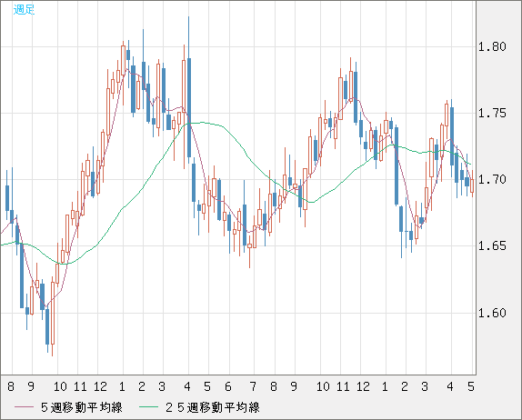Click the 1.80 price axis label
This screenshot has height=420, width=522.
492,46
